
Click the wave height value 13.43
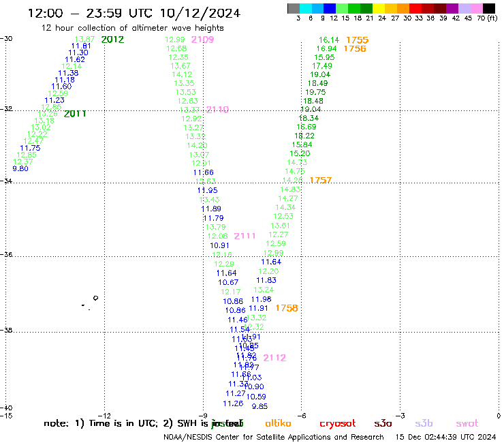pos(209,200)
